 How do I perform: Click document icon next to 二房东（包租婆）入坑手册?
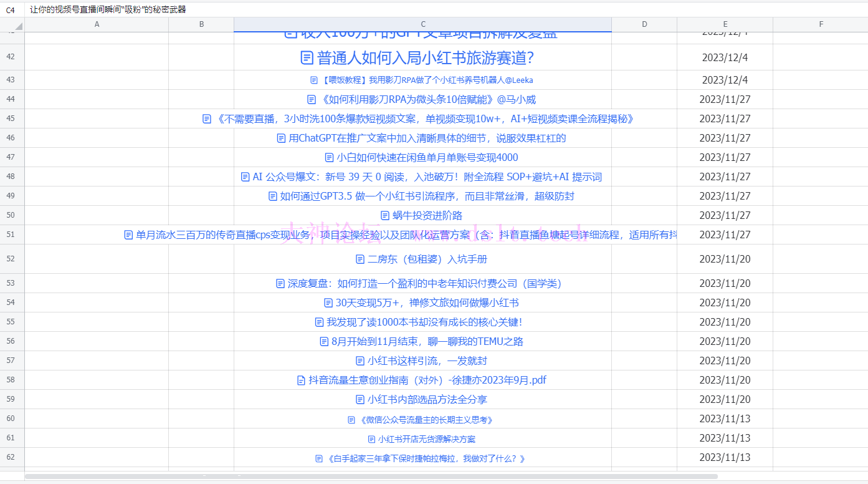360,259
